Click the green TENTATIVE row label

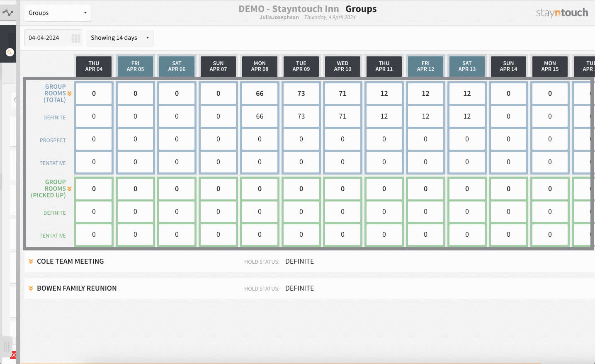53,236
